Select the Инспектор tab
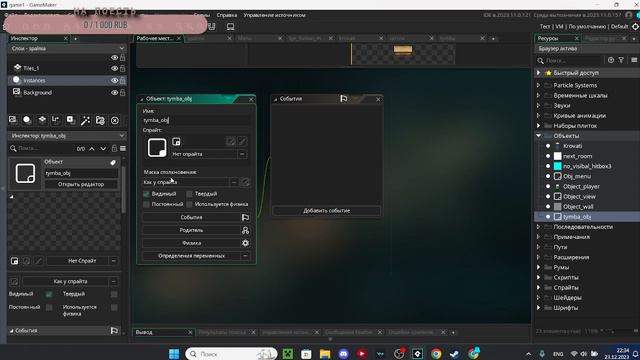Screen dimensions: 640x360 (x=24, y=38)
